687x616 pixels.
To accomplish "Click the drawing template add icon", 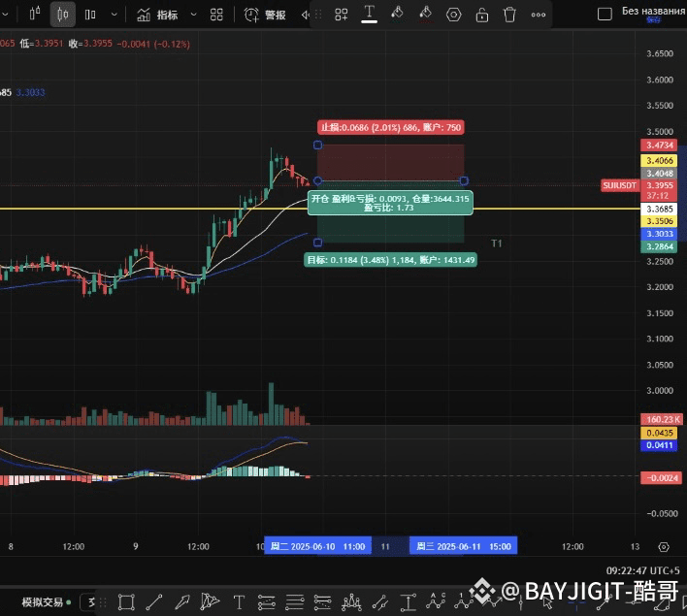I will click(341, 15).
